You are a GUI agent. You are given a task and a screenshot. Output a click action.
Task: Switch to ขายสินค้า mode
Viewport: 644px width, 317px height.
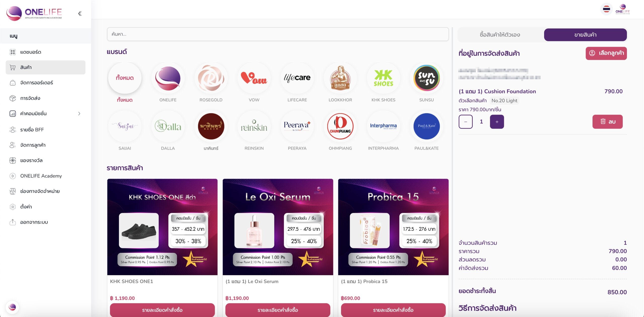(x=585, y=35)
